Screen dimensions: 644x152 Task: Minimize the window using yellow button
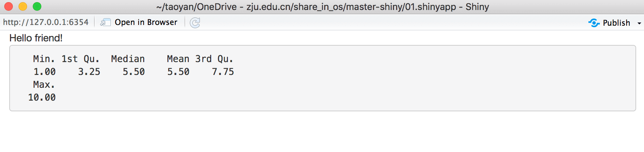point(23,6)
